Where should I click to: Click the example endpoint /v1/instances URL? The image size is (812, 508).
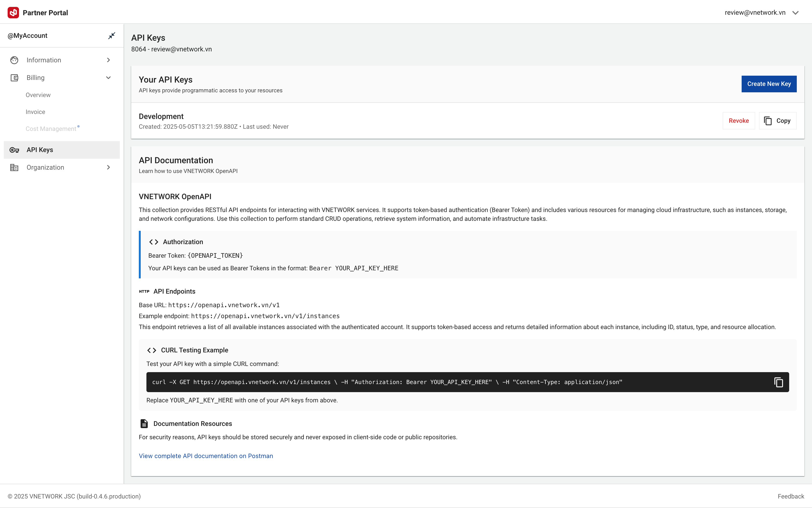(265, 316)
